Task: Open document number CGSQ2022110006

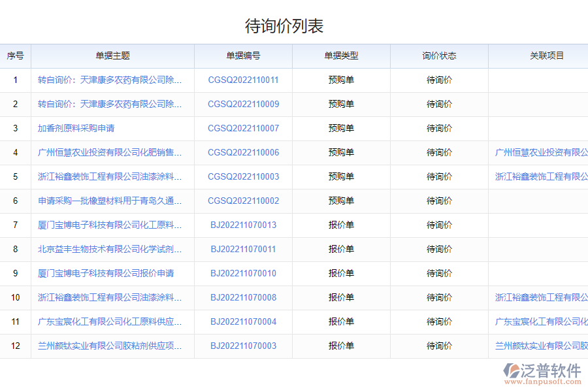Action: (x=243, y=153)
